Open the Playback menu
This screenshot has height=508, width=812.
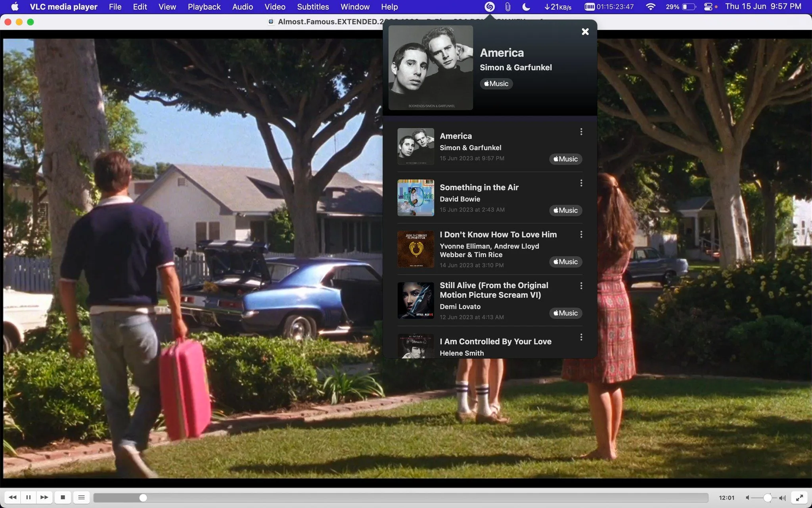click(204, 7)
